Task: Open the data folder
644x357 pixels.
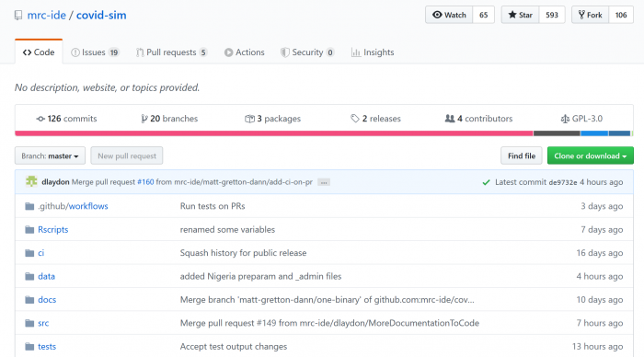Action: 46,276
